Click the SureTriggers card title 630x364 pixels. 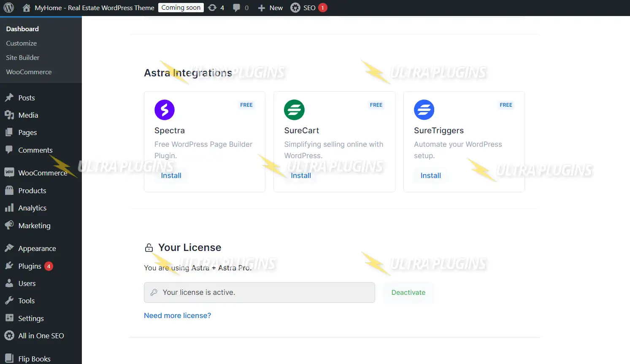tap(439, 130)
